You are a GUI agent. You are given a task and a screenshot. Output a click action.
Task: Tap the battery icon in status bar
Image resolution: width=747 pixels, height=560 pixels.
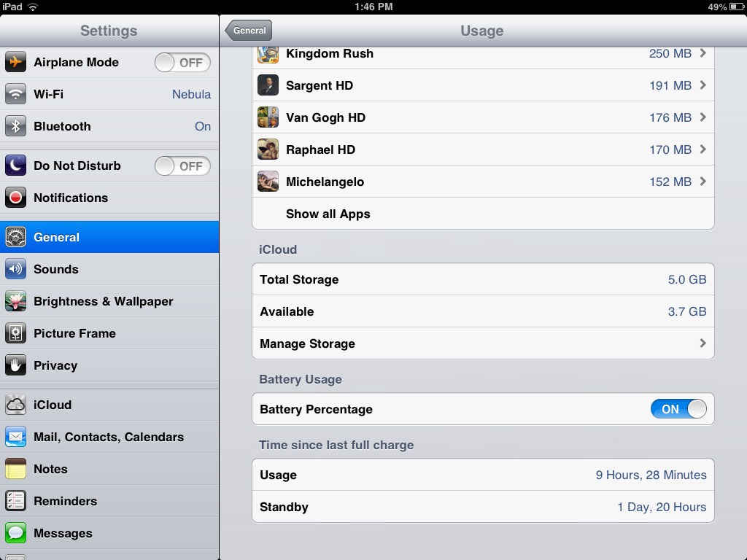click(x=737, y=7)
